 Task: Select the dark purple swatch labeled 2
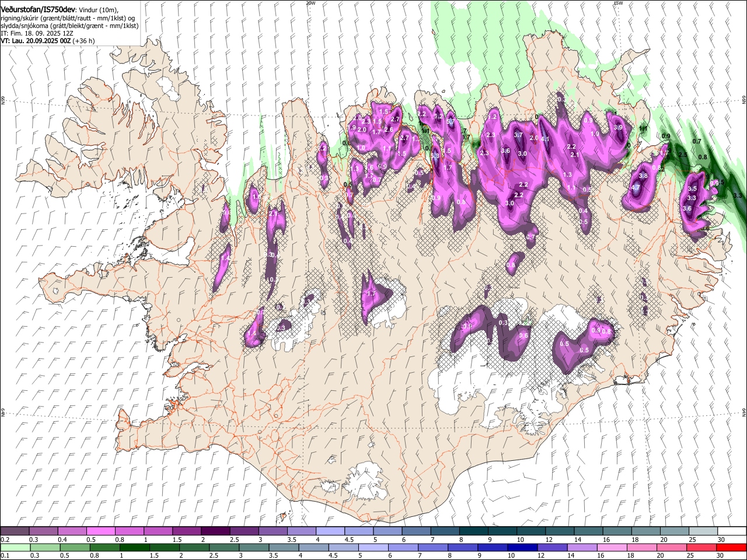(215, 531)
